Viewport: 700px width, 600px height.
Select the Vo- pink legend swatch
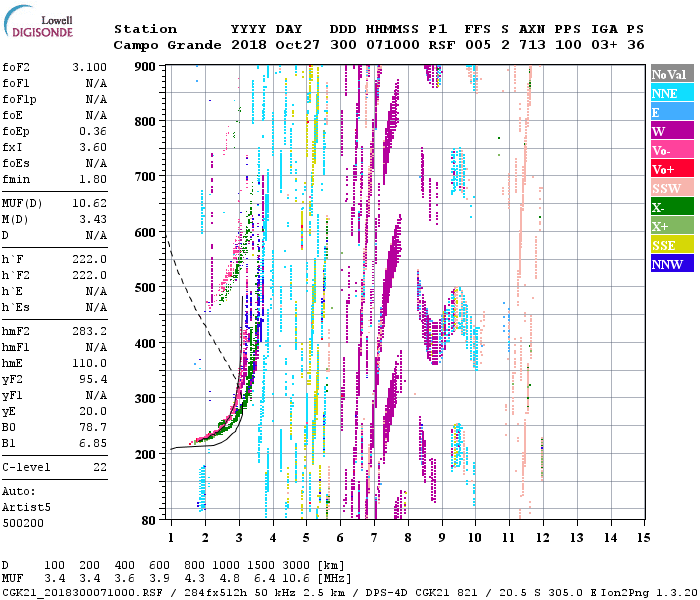pos(672,150)
